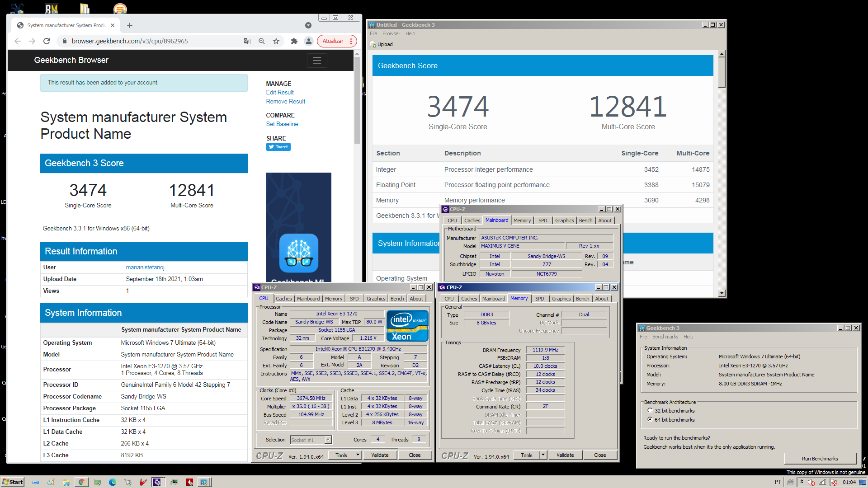The image size is (868, 488).
Task: Reload the Geekbench browser page
Action: pyautogui.click(x=47, y=41)
